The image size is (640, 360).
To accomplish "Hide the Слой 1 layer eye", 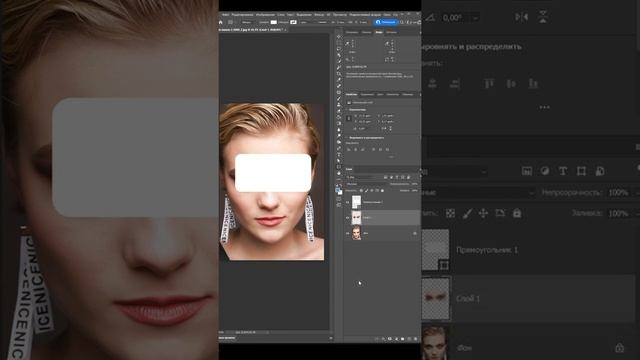I will (x=347, y=218).
